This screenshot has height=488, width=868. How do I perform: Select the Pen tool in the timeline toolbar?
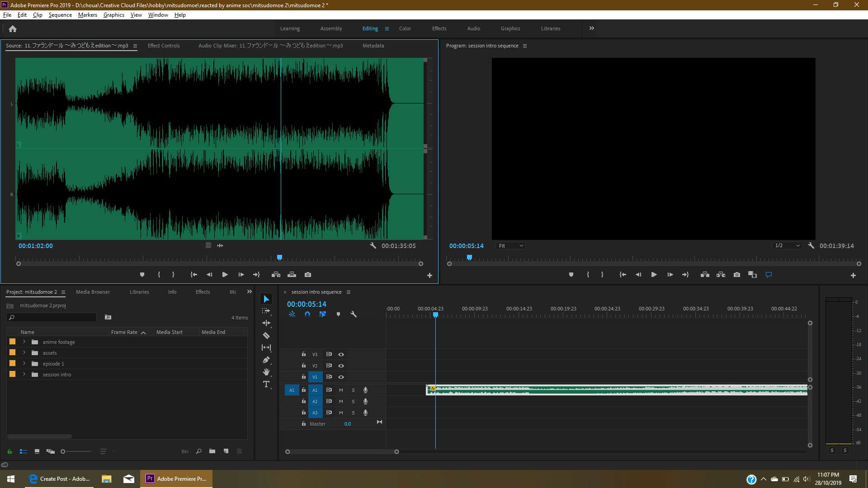coord(266,360)
